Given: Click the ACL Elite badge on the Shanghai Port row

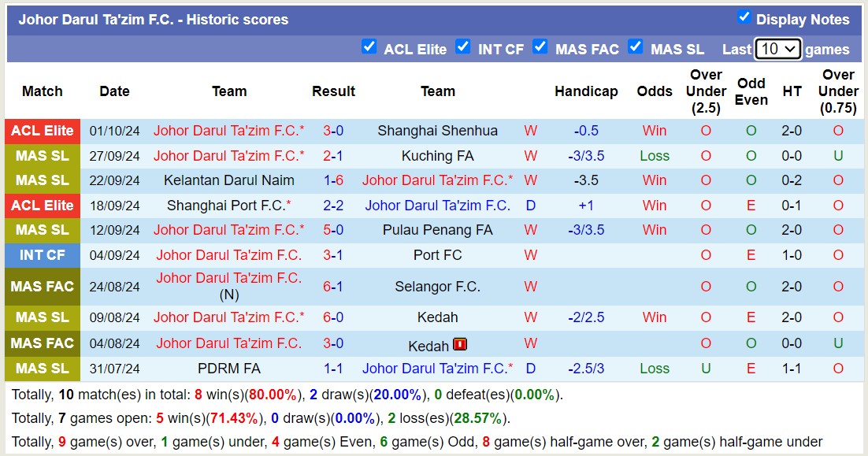Looking at the screenshot, I should (42, 206).
